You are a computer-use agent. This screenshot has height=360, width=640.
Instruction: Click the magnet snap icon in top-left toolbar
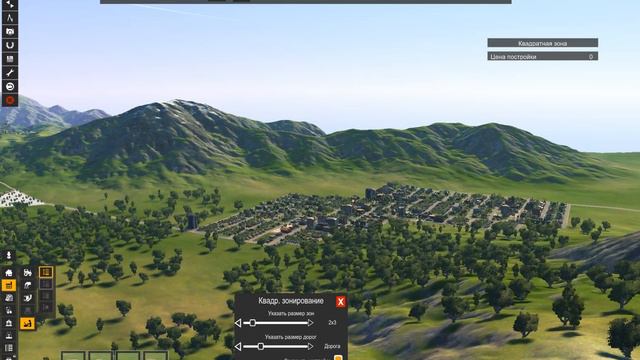coord(10,45)
